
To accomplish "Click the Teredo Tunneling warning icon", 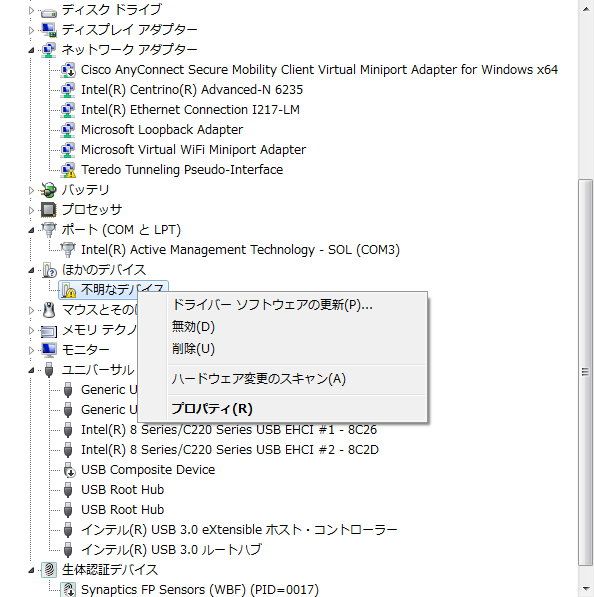I will point(68,170).
